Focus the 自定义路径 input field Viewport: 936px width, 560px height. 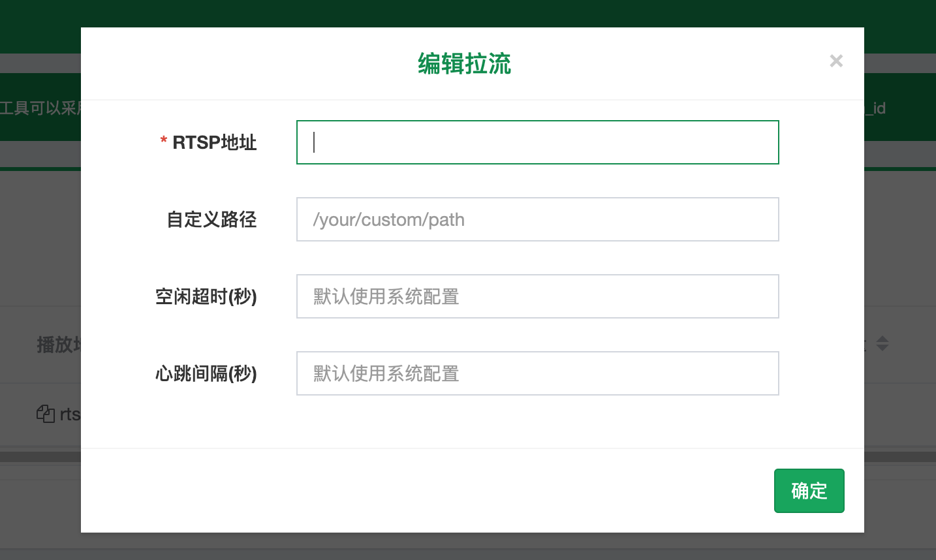[x=537, y=219]
